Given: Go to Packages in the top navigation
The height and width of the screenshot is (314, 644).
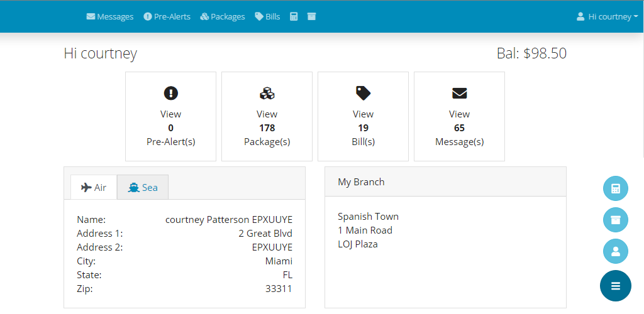Looking at the screenshot, I should pyautogui.click(x=222, y=17).
